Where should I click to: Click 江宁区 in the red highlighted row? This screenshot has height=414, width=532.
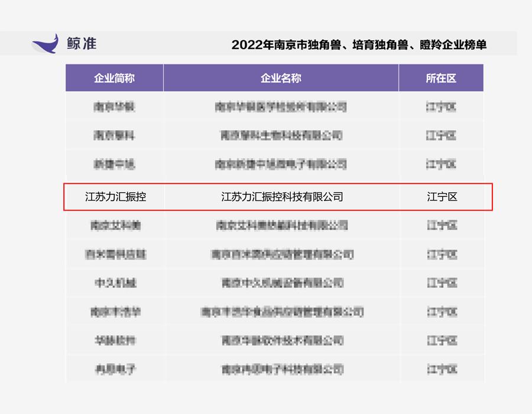[442, 197]
